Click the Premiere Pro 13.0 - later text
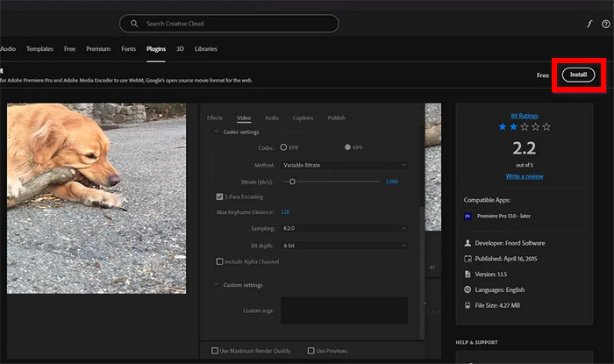Image resolution: width=614 pixels, height=364 pixels. click(x=503, y=216)
